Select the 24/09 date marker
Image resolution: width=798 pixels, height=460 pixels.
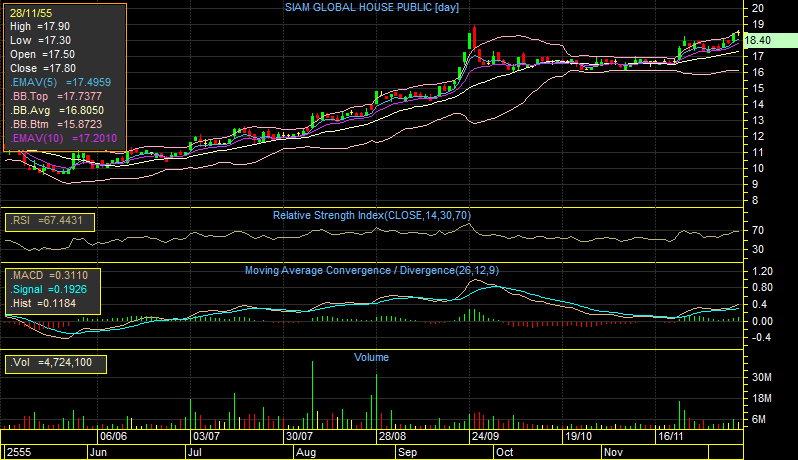(x=485, y=437)
